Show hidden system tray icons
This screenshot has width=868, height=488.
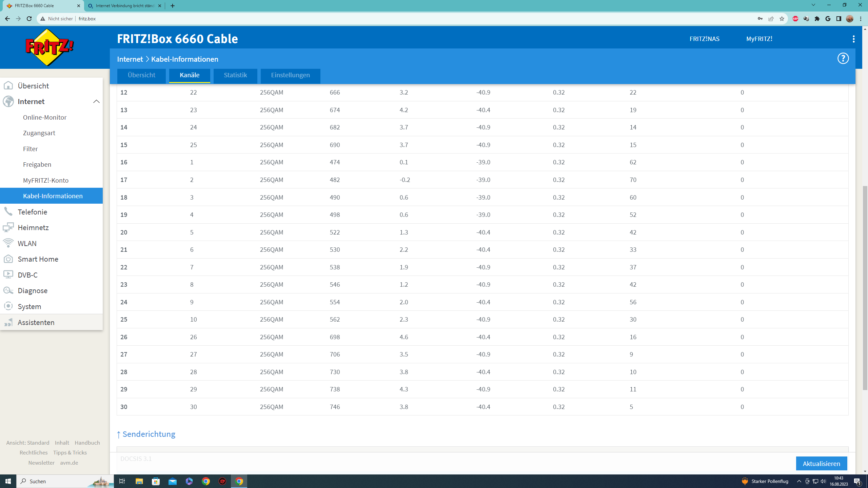coord(799,481)
